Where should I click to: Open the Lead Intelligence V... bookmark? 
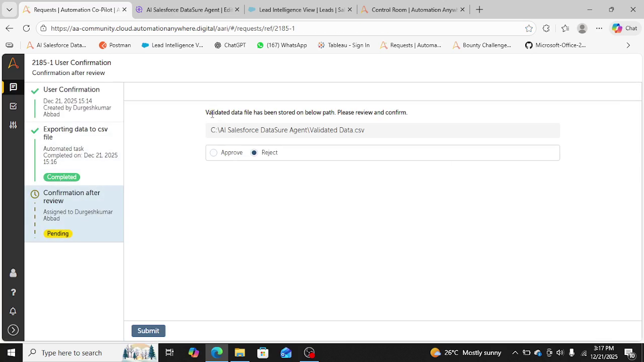coord(173,45)
